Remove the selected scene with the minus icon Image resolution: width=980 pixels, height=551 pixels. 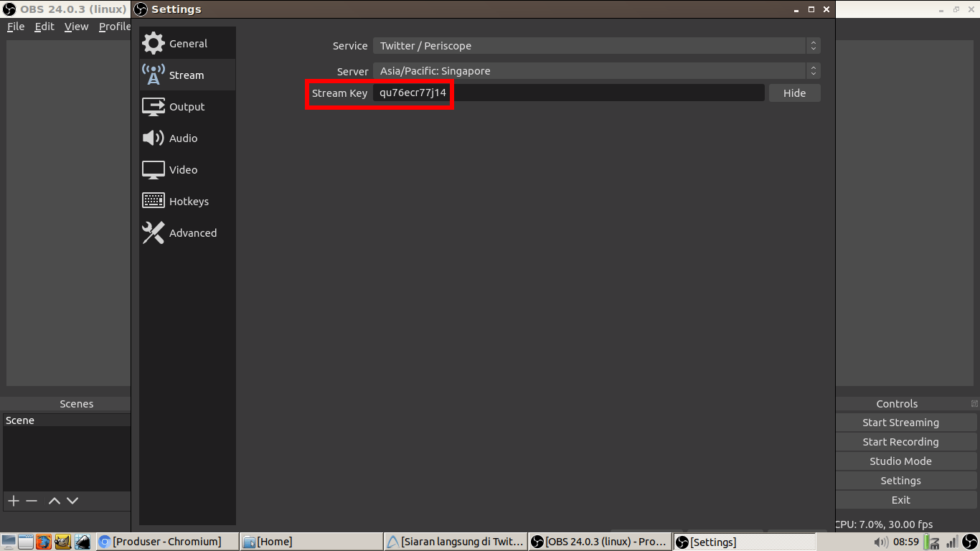(32, 501)
